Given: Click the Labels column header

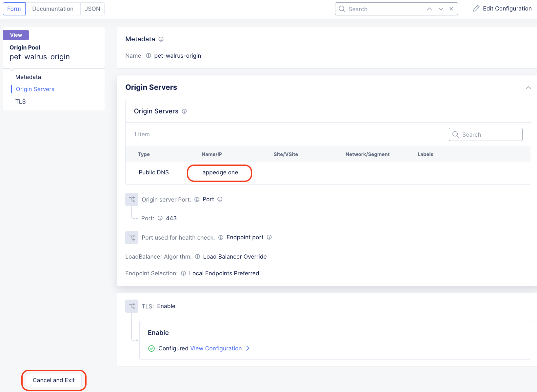Looking at the screenshot, I should click(x=425, y=154).
